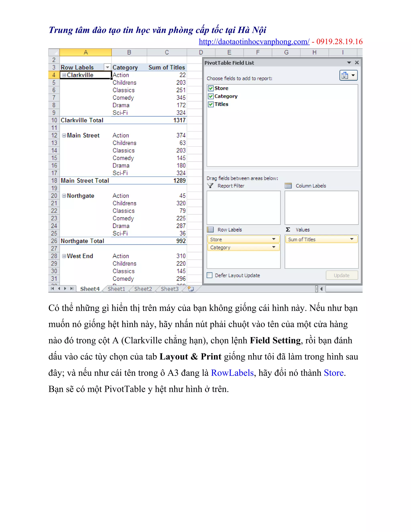Go to last sheet navigation arrow

click(x=72, y=289)
